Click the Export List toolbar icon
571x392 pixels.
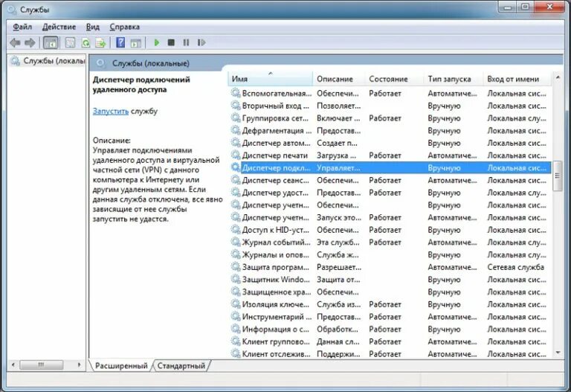(100, 42)
